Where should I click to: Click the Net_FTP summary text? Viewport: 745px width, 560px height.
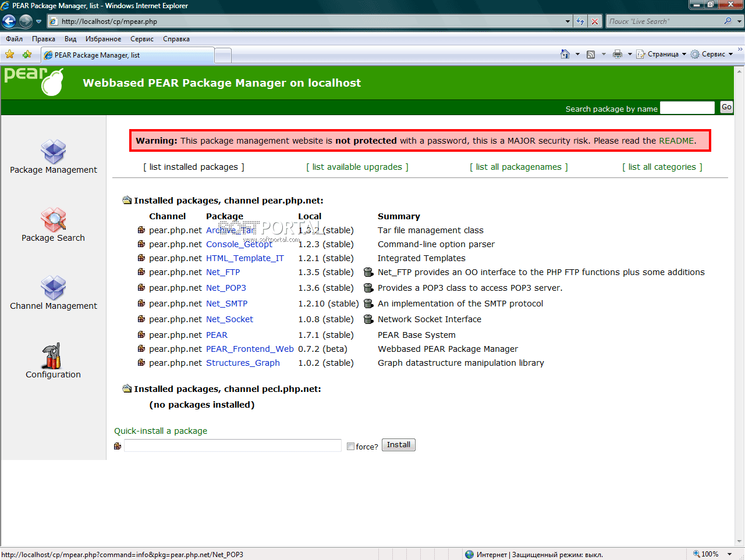(541, 272)
